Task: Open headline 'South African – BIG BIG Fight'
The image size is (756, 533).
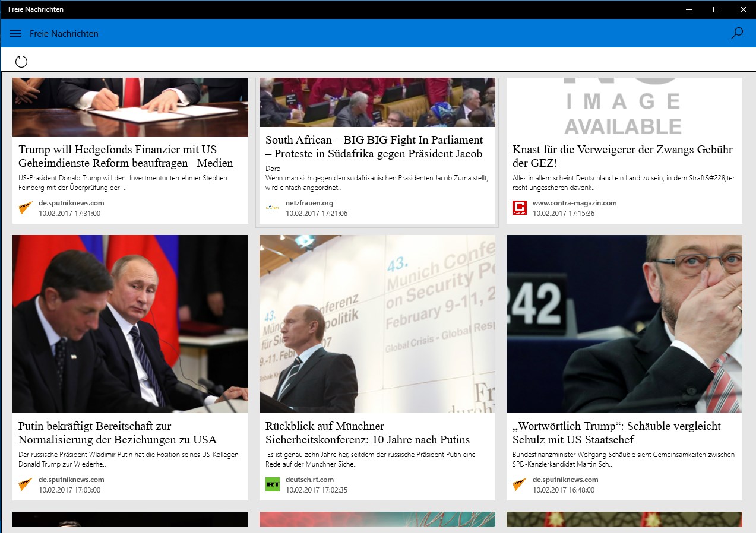Action: [x=374, y=147]
